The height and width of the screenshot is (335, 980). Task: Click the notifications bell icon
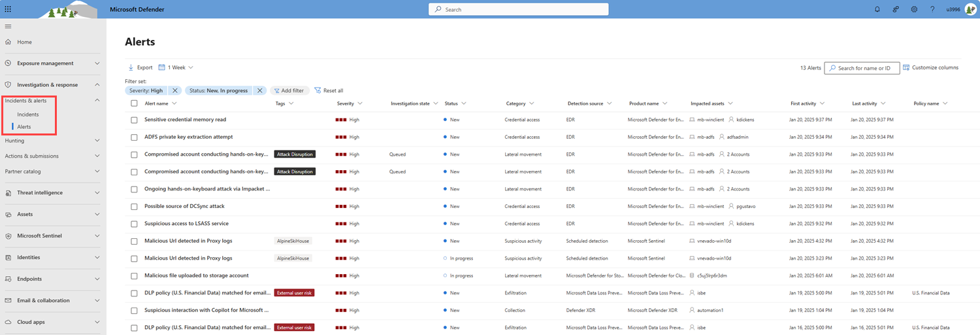[x=877, y=9]
